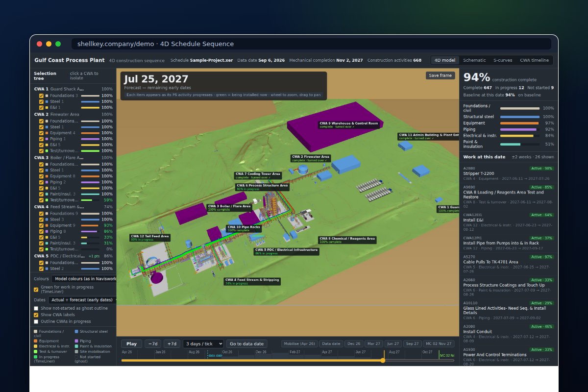Open the Dates Actual + forecast dropdown

pyautogui.click(x=83, y=300)
